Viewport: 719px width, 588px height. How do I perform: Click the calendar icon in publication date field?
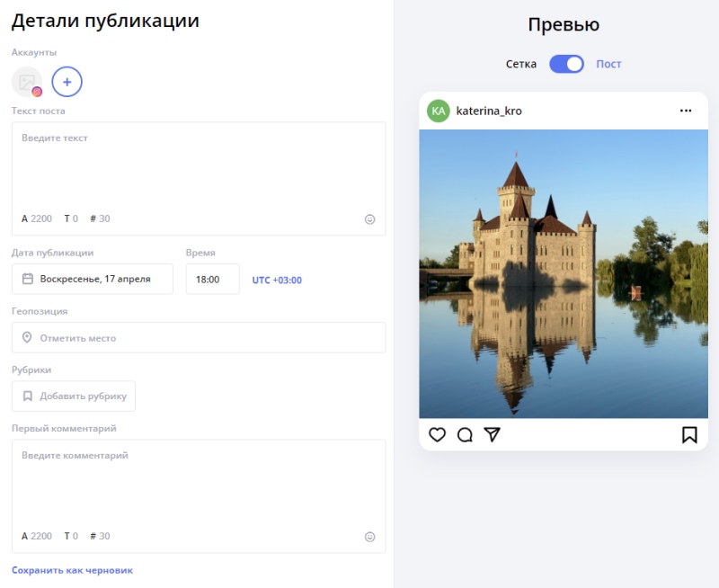point(30,279)
